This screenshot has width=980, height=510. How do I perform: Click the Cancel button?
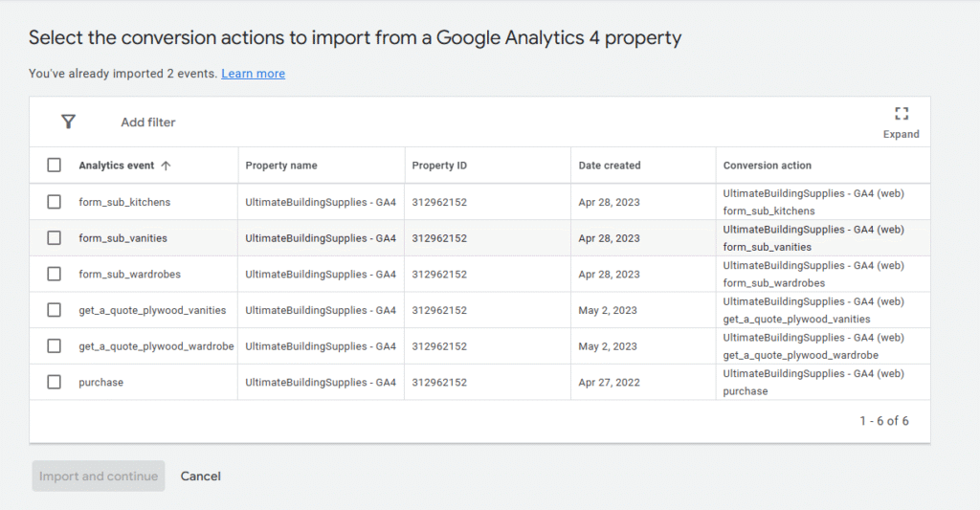201,477
